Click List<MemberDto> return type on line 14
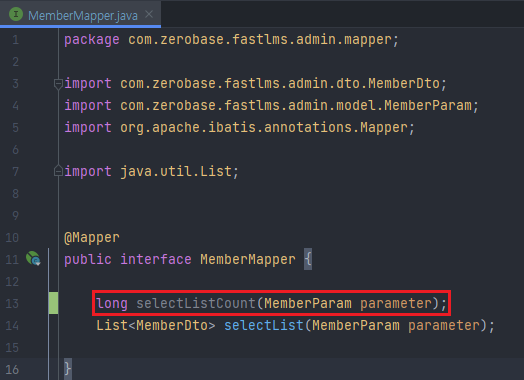This screenshot has width=524, height=380. [156, 325]
